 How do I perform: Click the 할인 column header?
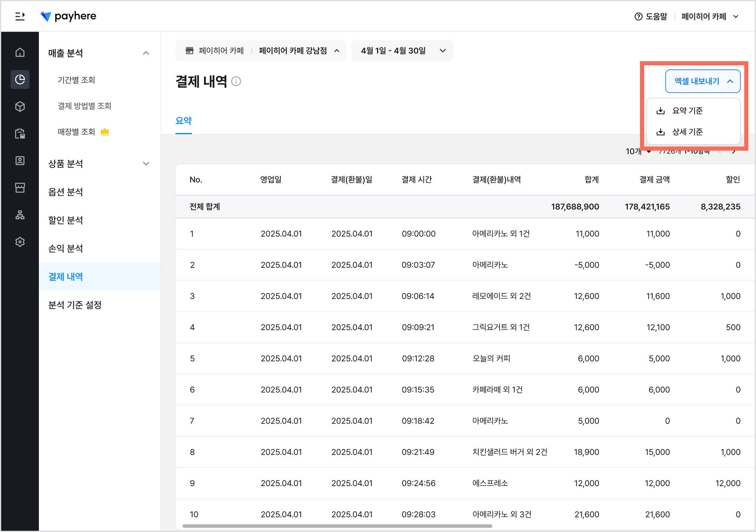click(733, 180)
